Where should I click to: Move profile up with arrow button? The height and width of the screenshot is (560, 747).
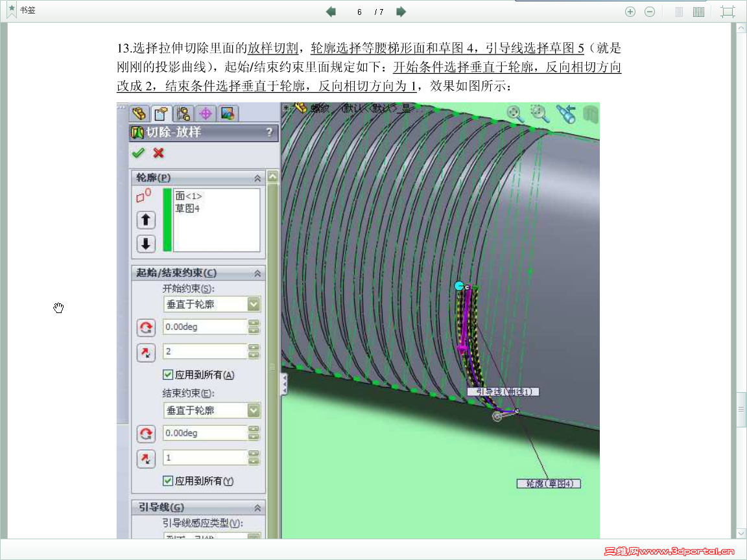click(x=146, y=220)
